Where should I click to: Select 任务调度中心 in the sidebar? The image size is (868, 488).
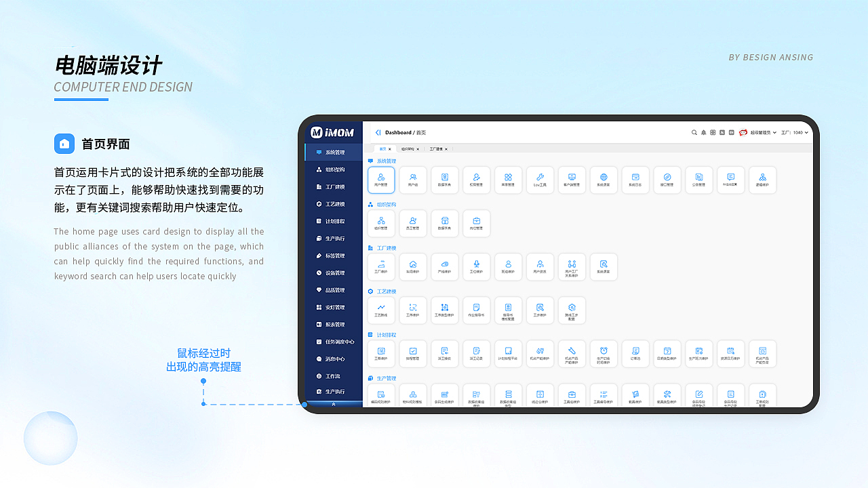[334, 342]
